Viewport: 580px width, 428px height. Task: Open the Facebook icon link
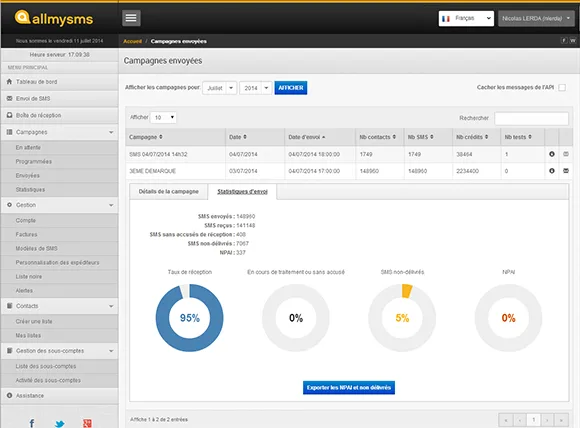pos(32,423)
